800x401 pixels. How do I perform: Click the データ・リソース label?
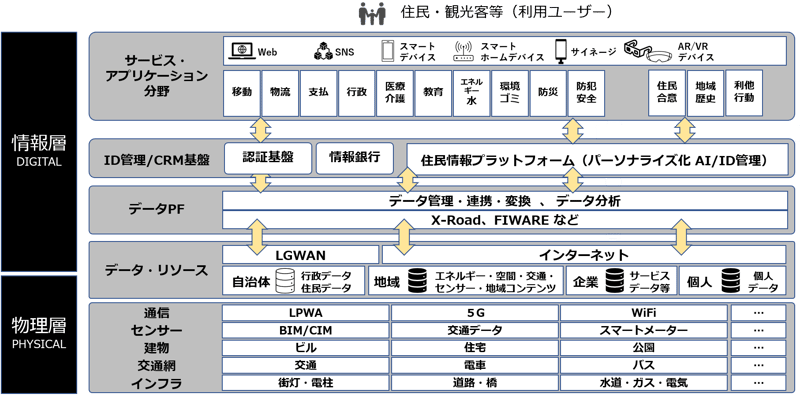[156, 270]
